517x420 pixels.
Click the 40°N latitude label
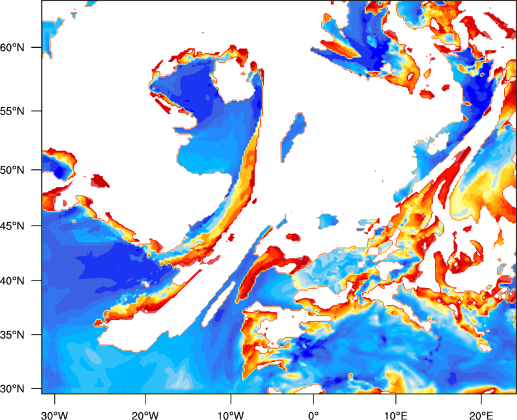point(12,281)
